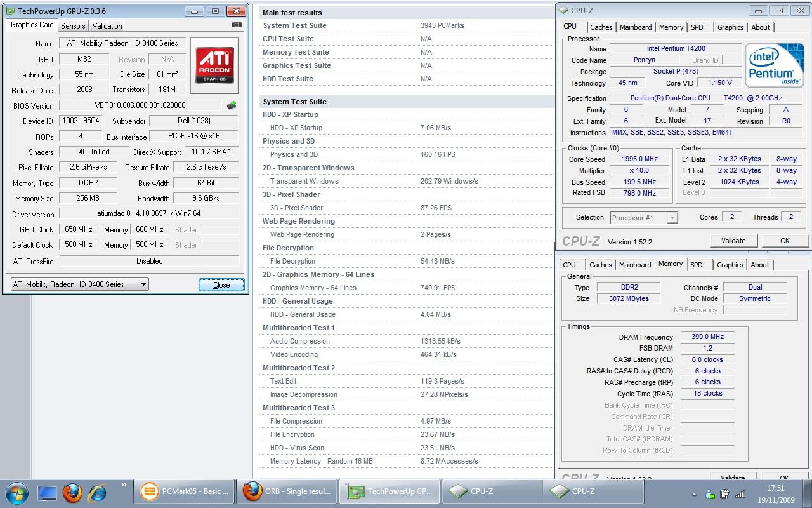Open Graphics tab in CPU-Z processor window
812x508 pixels.
click(x=731, y=27)
